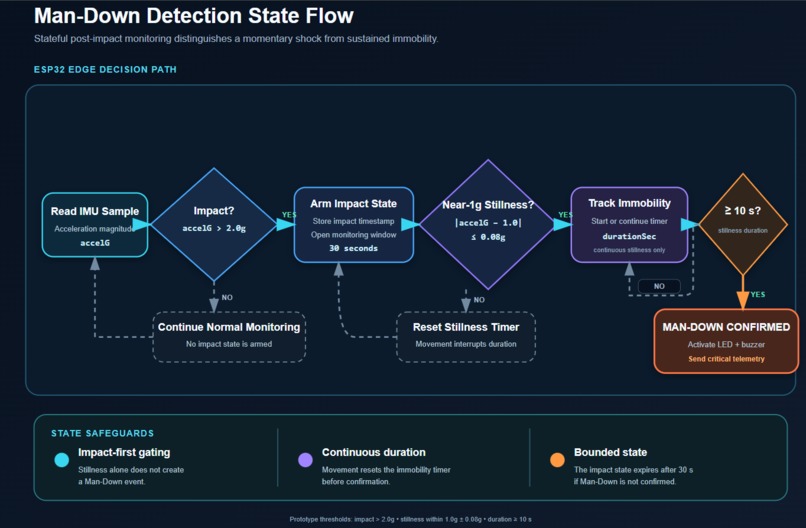Click NO label under Near-1g Stillness? diamond

point(479,300)
